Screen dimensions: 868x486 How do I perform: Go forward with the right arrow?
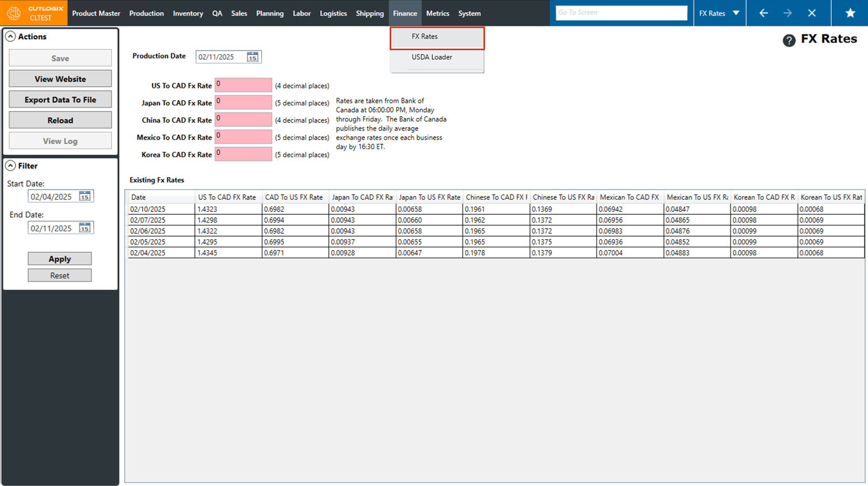tap(787, 13)
